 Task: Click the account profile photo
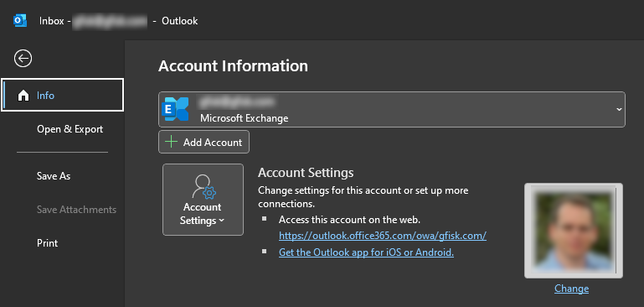point(574,231)
